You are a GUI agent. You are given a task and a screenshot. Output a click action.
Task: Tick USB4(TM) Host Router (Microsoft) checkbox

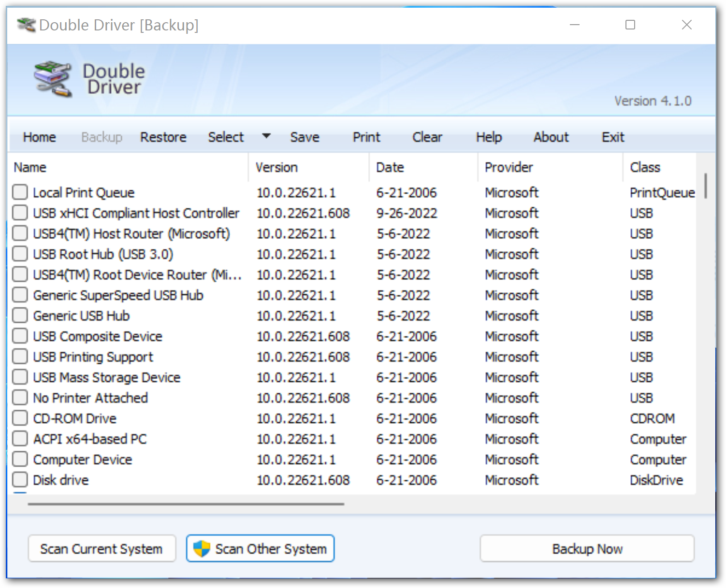coord(20,233)
